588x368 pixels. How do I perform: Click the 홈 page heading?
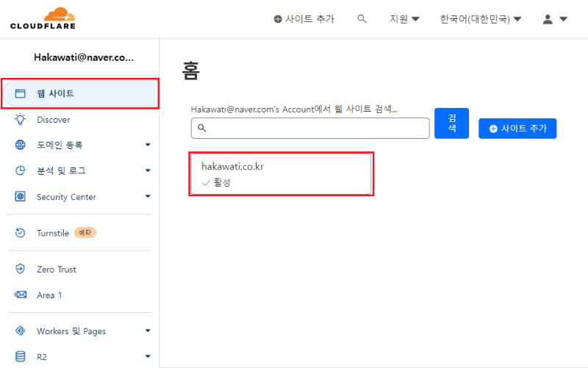click(x=191, y=71)
